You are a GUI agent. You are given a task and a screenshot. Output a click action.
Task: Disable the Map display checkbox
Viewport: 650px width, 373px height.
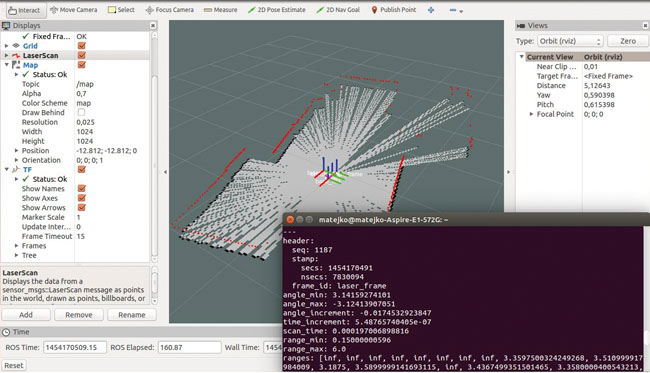pyautogui.click(x=82, y=65)
